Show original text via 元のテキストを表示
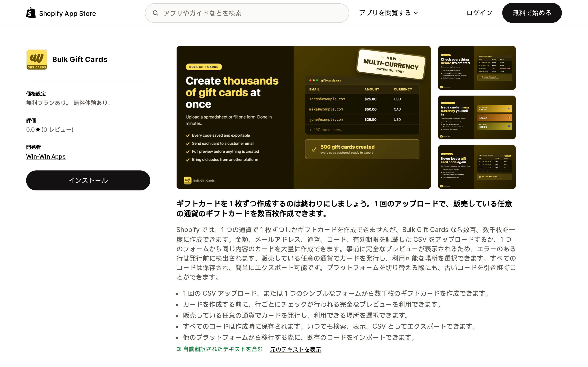Screen dimensions: 588x367 point(295,349)
